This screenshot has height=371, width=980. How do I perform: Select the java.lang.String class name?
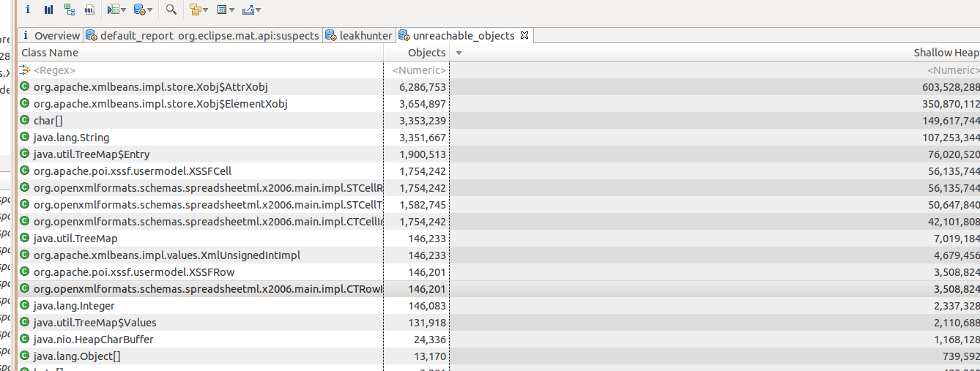(72, 138)
